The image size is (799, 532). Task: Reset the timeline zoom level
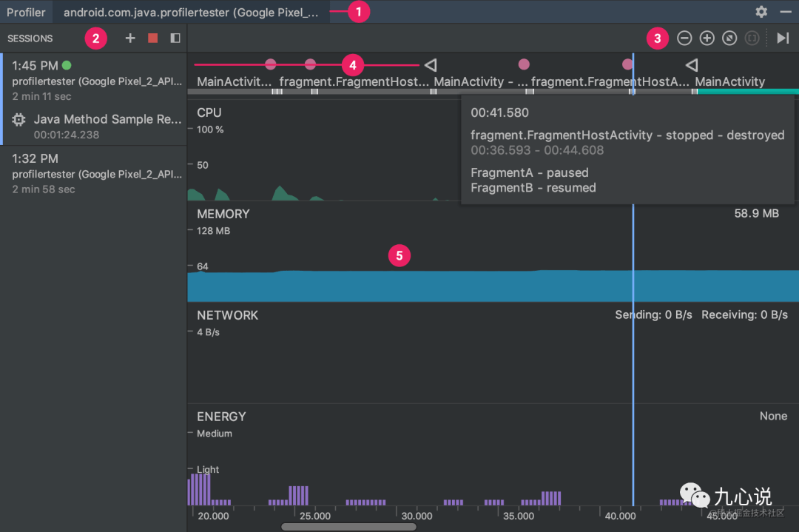[x=729, y=38]
